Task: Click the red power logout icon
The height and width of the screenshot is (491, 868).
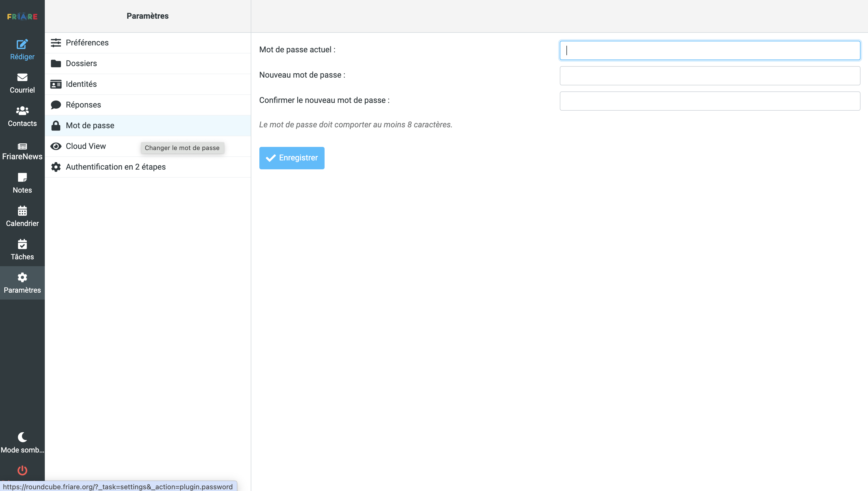Action: tap(22, 470)
